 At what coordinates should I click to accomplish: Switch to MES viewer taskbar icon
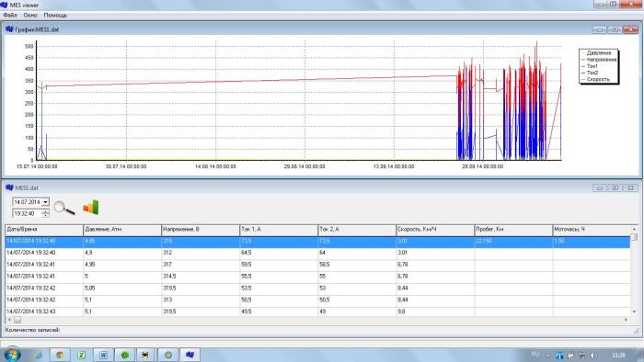coord(190,355)
